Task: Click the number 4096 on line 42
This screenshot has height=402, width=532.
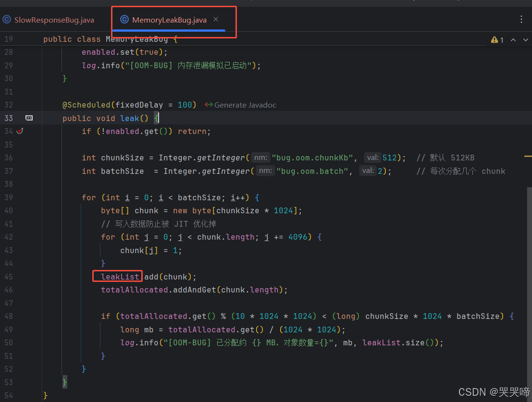Action: pos(297,237)
